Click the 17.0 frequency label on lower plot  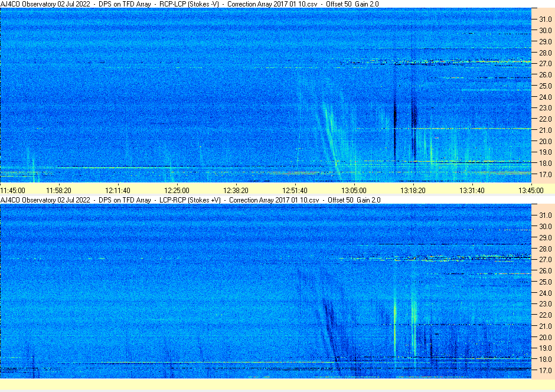point(545,370)
